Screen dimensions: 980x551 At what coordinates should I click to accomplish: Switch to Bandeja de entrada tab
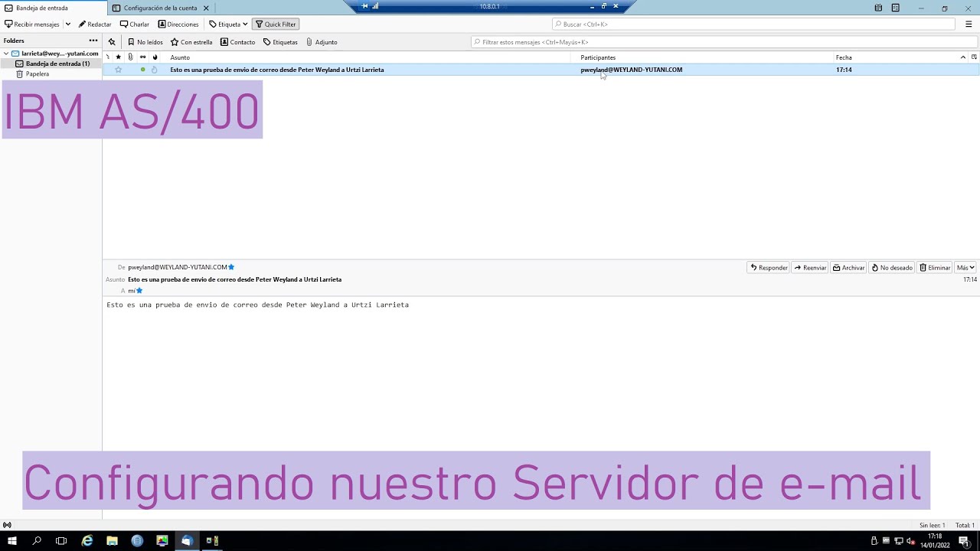tap(52, 8)
